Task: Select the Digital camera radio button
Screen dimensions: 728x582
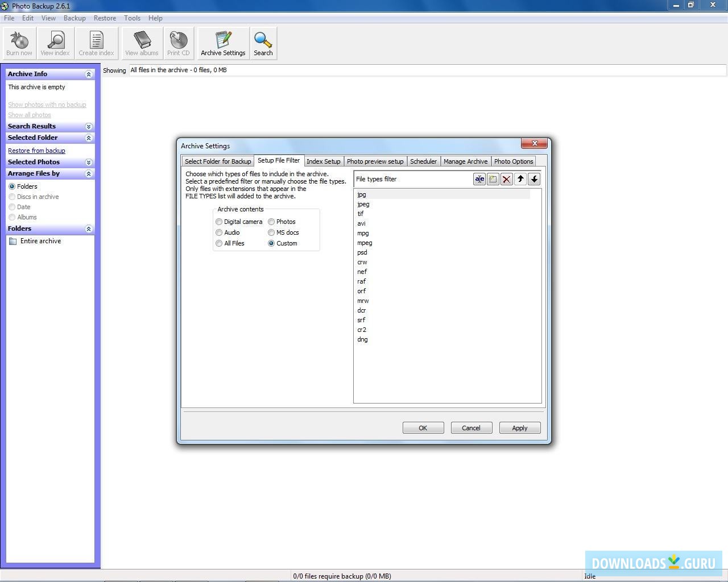Action: (219, 222)
